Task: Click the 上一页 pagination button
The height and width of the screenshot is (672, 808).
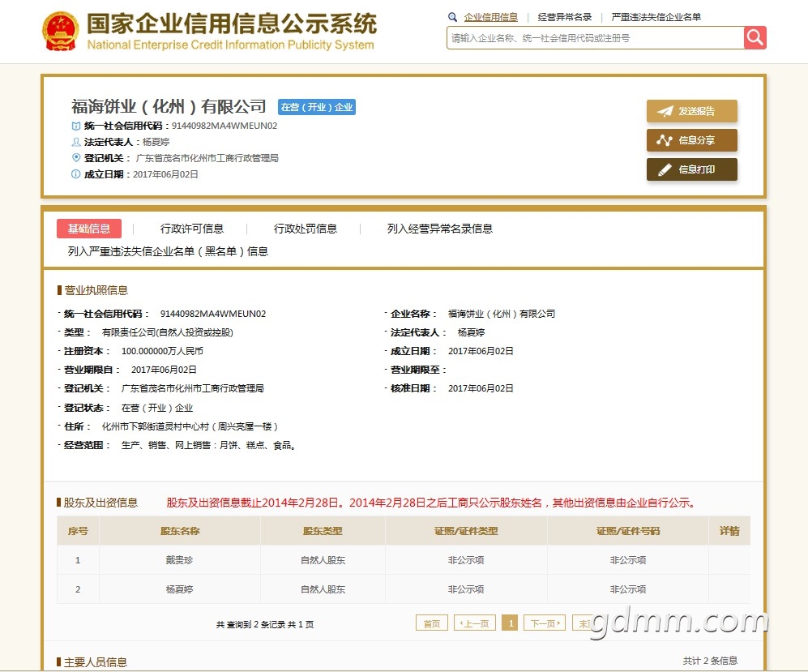Action: coord(475,623)
